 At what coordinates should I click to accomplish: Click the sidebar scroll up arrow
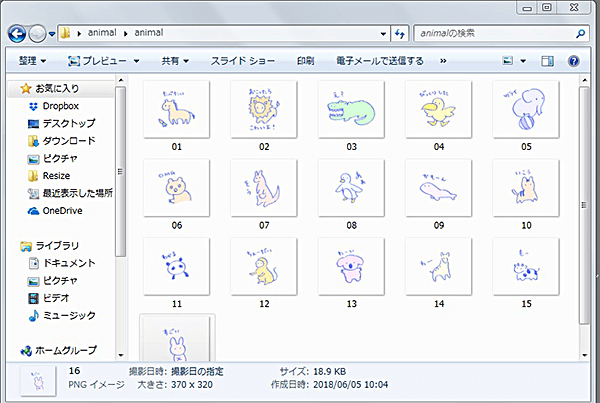121,80
